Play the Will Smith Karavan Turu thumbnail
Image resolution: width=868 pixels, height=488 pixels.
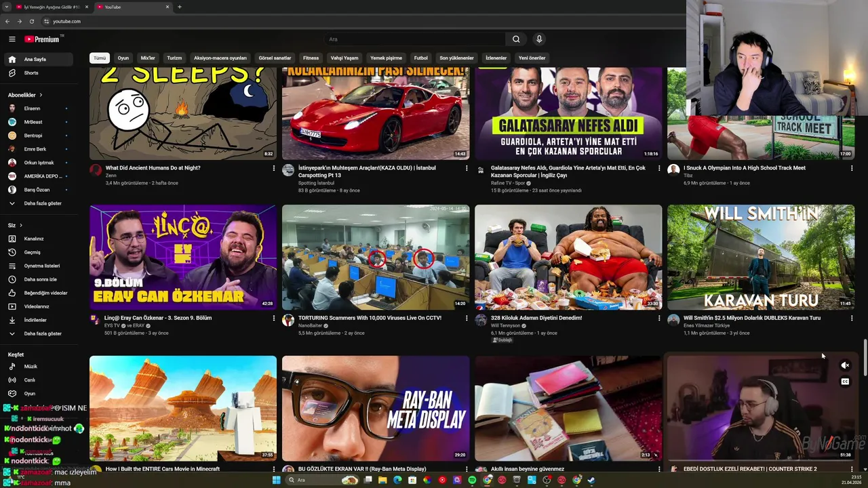(x=761, y=257)
